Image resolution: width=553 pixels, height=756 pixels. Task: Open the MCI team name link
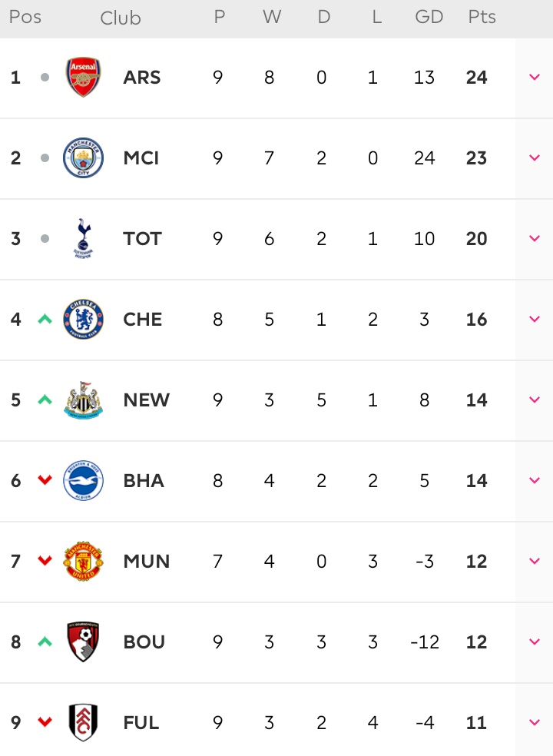(x=141, y=157)
